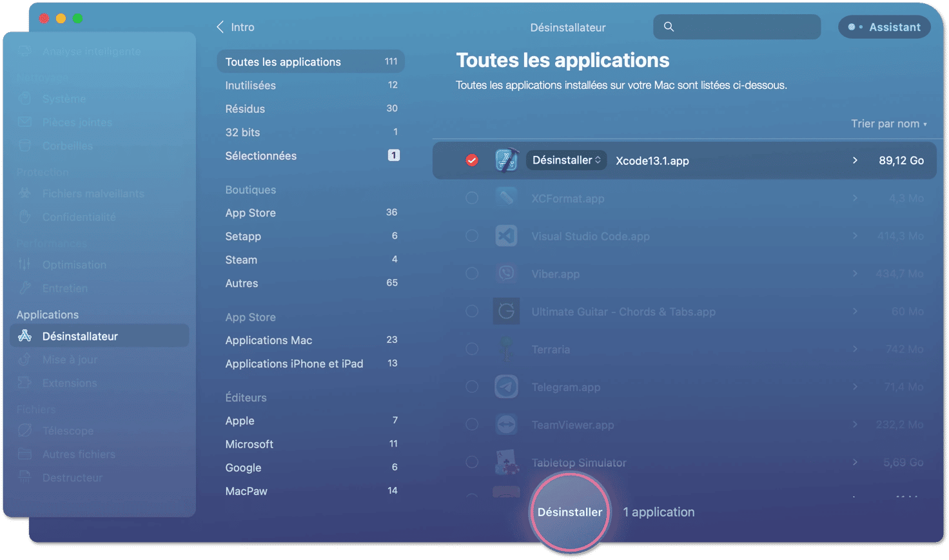Filter by 32 bits applications
This screenshot has height=560, width=949.
click(311, 132)
